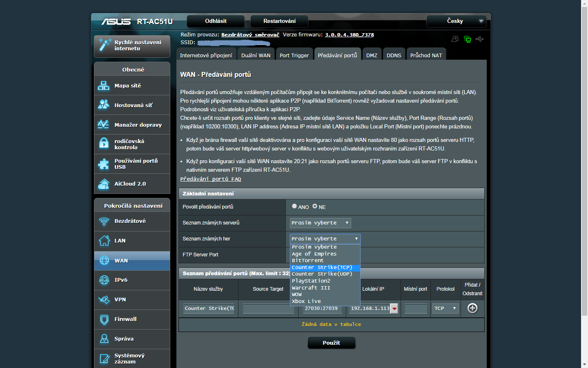Click the Firewall shield icon
This screenshot has width=588, height=368.
point(104,319)
